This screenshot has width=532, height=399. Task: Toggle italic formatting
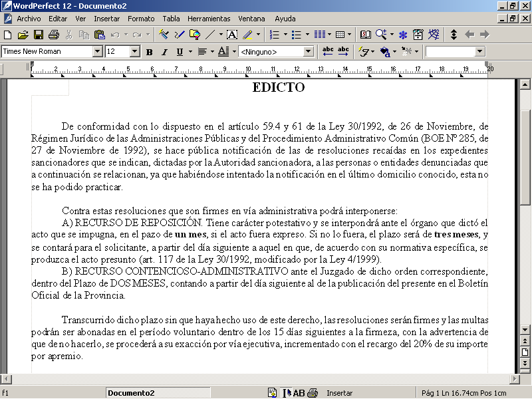(164, 51)
